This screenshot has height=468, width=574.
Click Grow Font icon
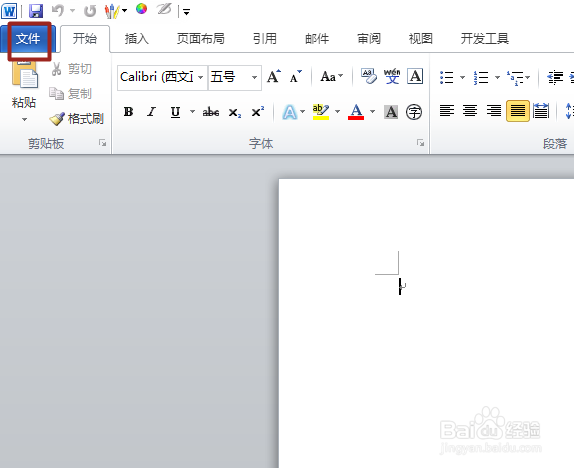point(274,77)
